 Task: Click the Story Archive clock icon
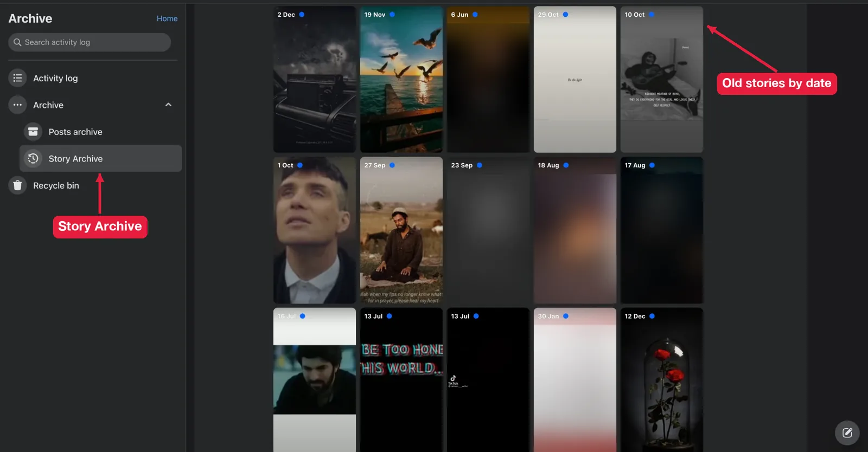[x=33, y=158]
